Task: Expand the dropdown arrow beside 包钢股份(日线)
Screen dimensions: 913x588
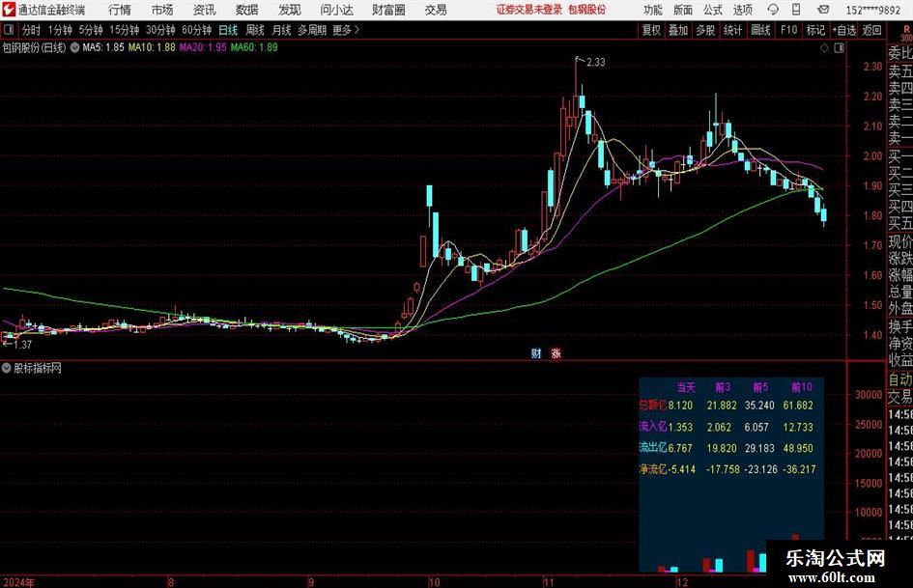Action: (75, 47)
